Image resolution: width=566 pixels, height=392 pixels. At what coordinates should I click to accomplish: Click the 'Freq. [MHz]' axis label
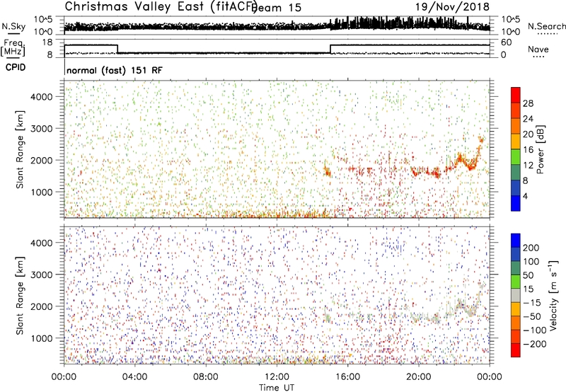(x=13, y=47)
